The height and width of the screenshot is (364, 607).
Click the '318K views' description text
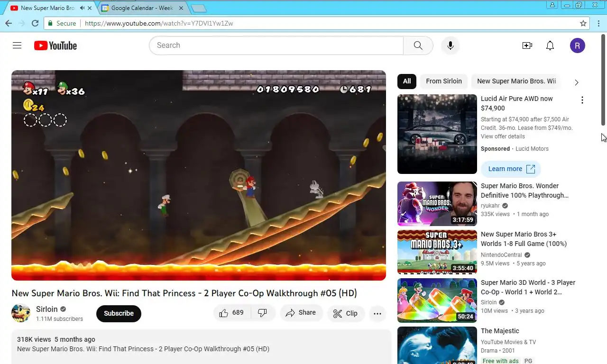(34, 339)
